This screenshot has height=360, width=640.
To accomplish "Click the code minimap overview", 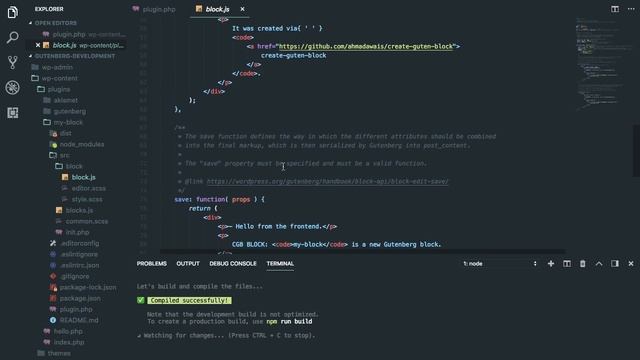I will click(x=599, y=63).
